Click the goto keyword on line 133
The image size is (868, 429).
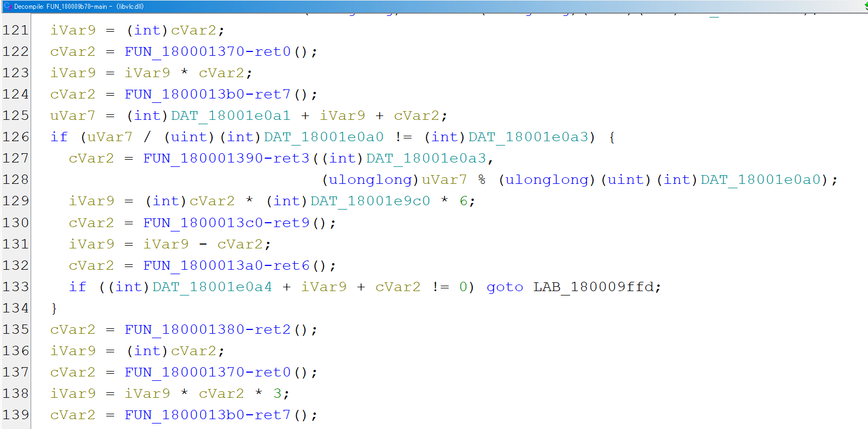[x=505, y=287]
